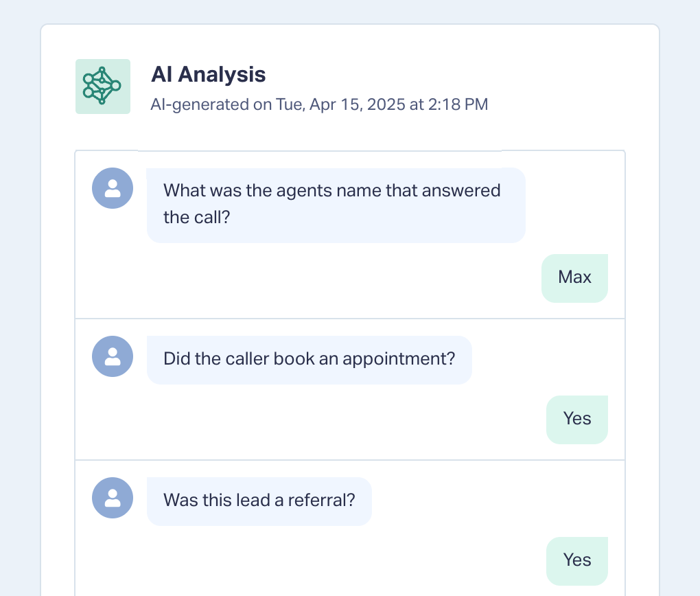Screen dimensions: 700x596
Task: Select the "Was this lead a referral?" bubble
Action: click(x=259, y=501)
